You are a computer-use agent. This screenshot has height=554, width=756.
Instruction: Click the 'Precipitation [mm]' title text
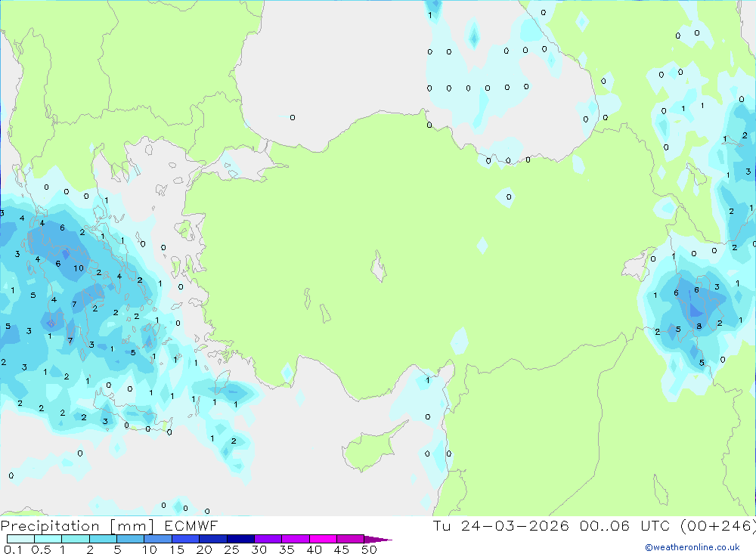(x=77, y=526)
